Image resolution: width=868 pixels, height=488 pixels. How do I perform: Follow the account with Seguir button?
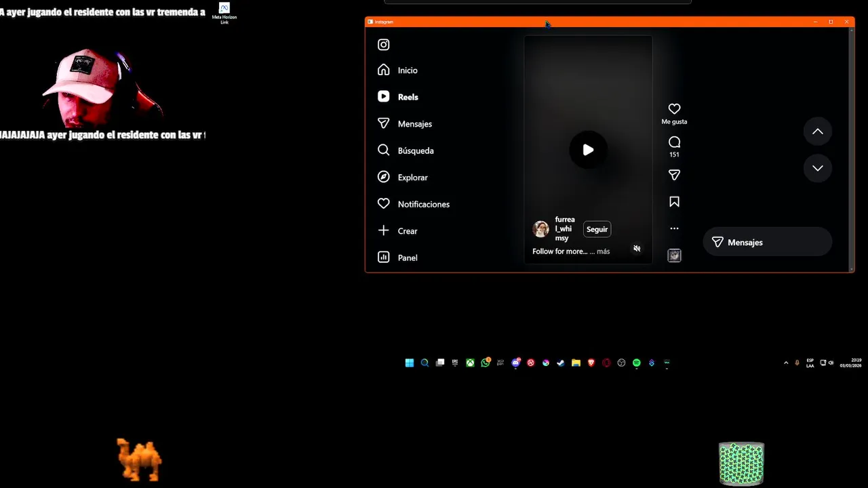pyautogui.click(x=597, y=229)
